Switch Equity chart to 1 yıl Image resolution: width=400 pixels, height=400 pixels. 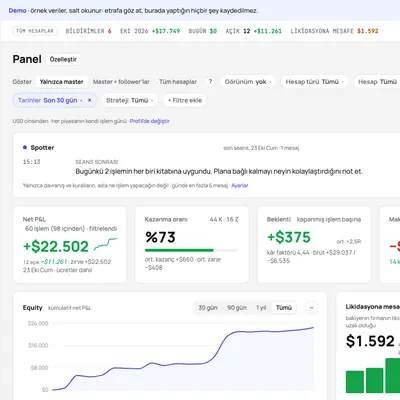click(x=261, y=308)
